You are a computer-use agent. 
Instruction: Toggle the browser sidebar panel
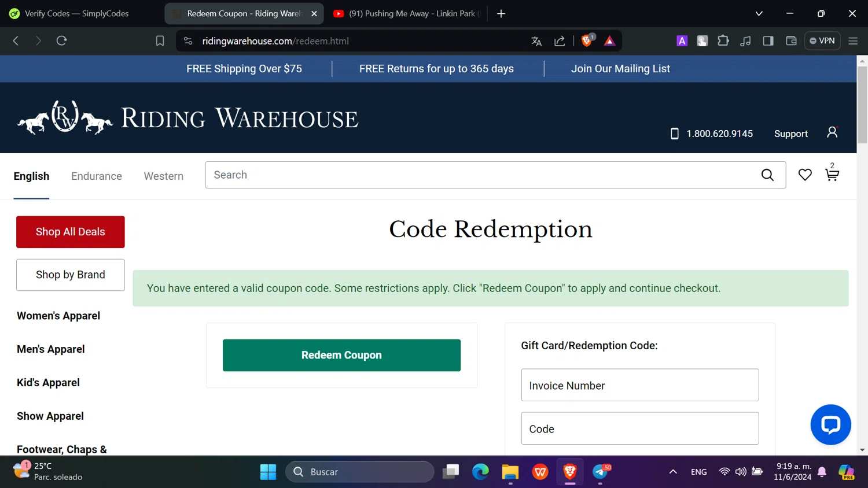[x=768, y=40]
